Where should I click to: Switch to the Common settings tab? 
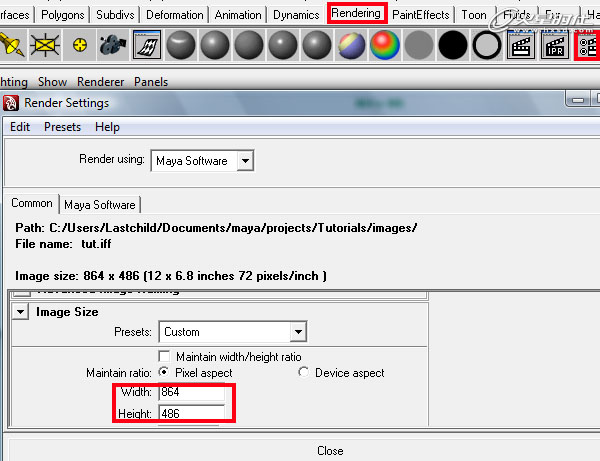click(32, 203)
